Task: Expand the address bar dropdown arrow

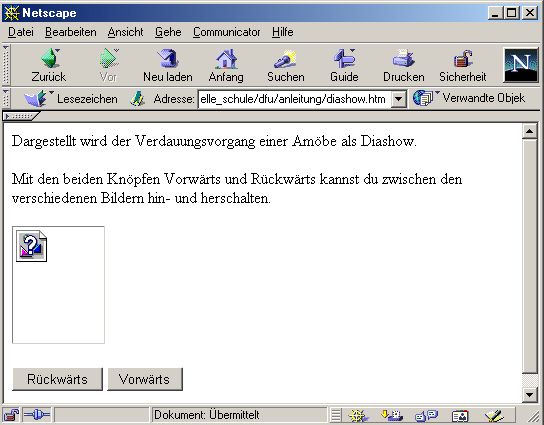Action: click(399, 99)
